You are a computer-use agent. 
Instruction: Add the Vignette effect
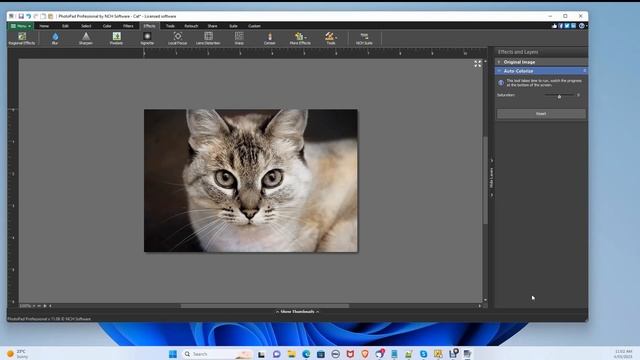point(147,38)
